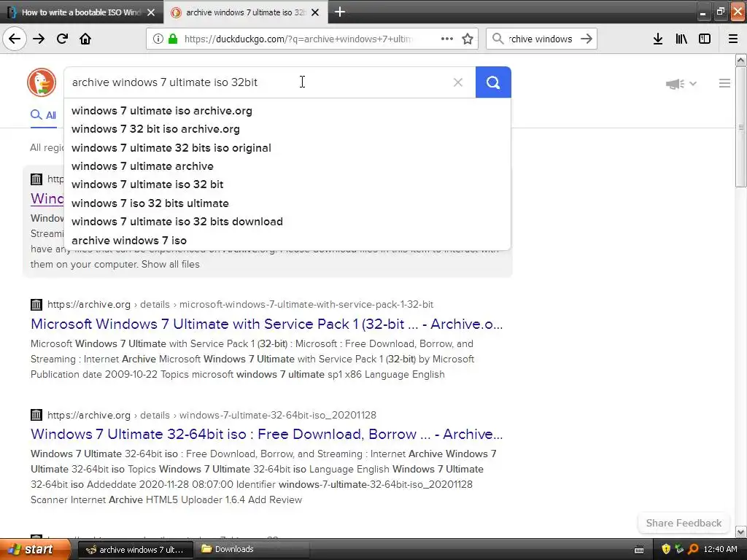Reload the current page

(62, 39)
